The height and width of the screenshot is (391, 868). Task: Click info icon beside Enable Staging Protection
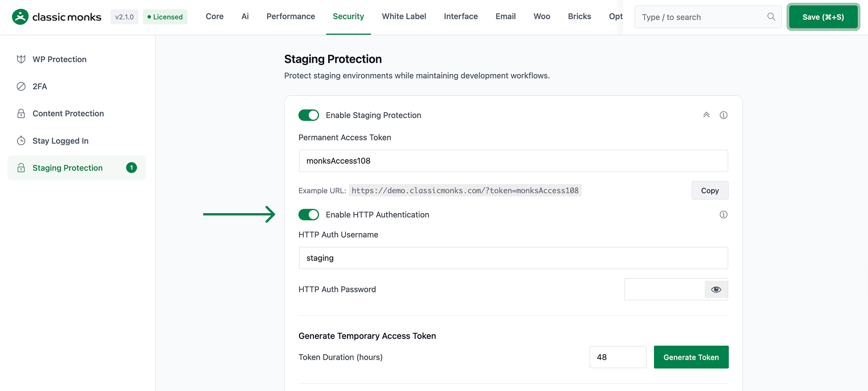click(x=724, y=115)
